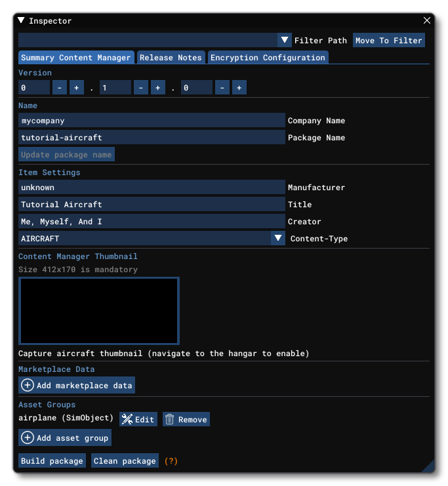This screenshot has width=448, height=486.
Task: Open the Filter Path dropdown arrow
Action: (285, 41)
